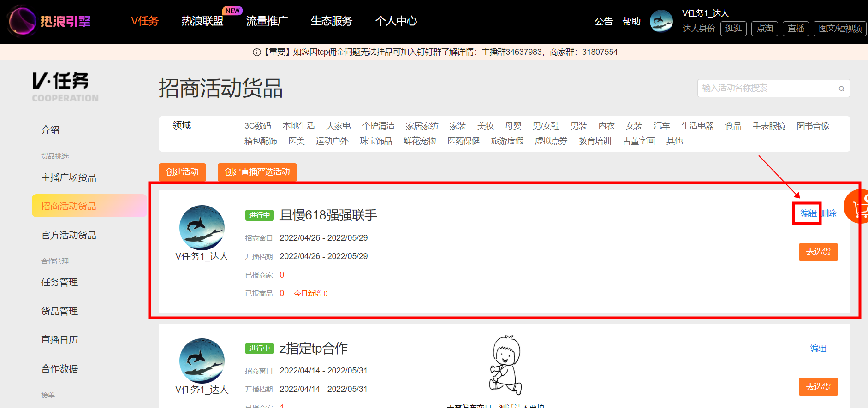Filter by 个护清洁 domain

[x=378, y=126]
